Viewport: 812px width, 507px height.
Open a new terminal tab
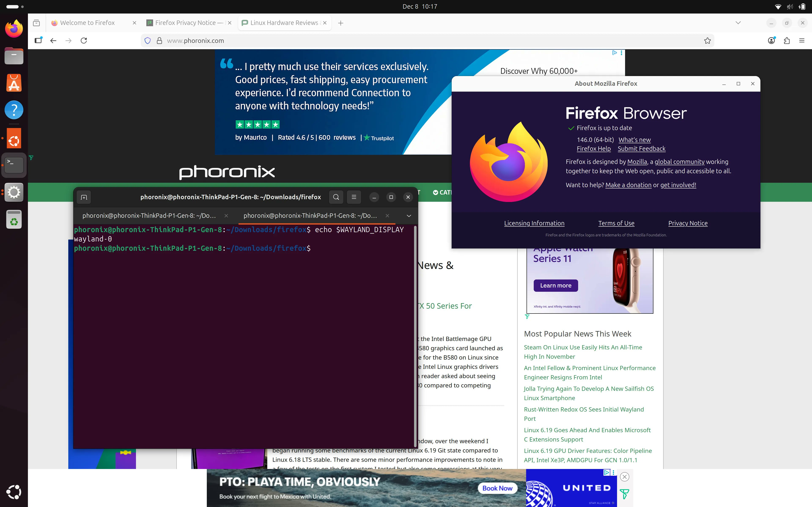84,197
